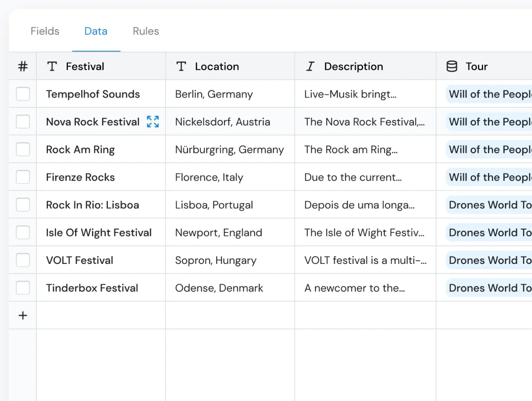532x401 pixels.
Task: Click the Festival column header
Action: click(85, 66)
